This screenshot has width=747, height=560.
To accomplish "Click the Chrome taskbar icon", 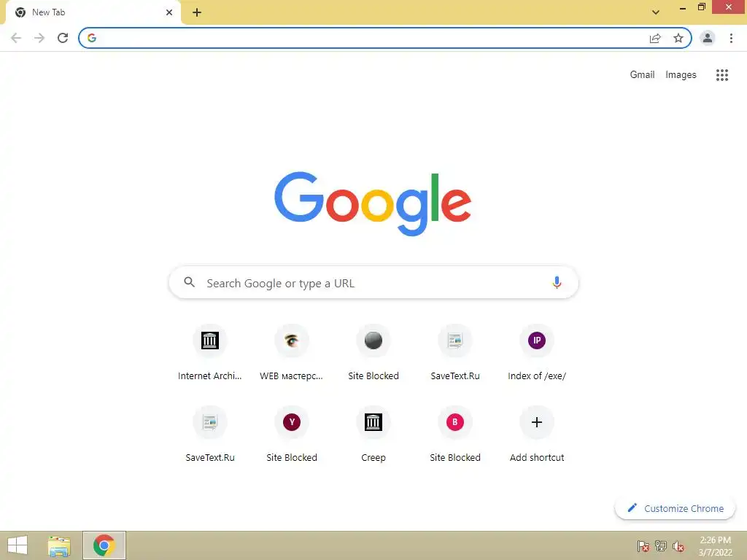I will click(x=104, y=545).
